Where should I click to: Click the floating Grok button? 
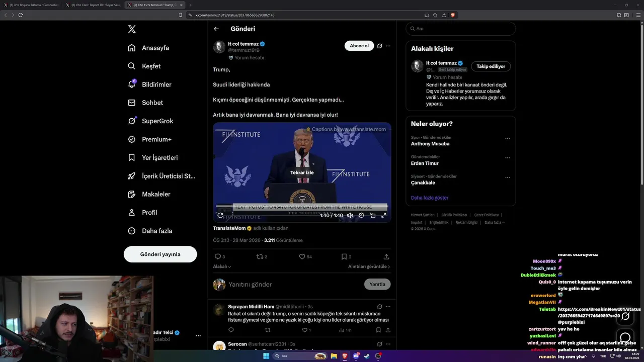(x=625, y=316)
